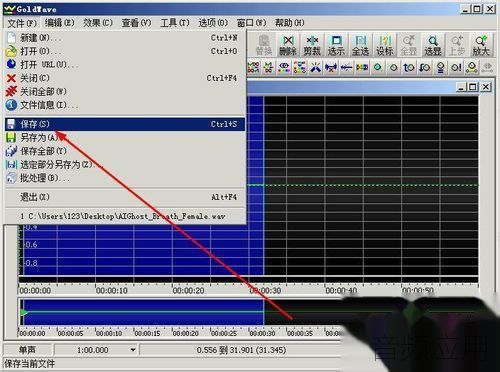
Task: Click the 00:00:20 main timeline label
Action: point(189,291)
